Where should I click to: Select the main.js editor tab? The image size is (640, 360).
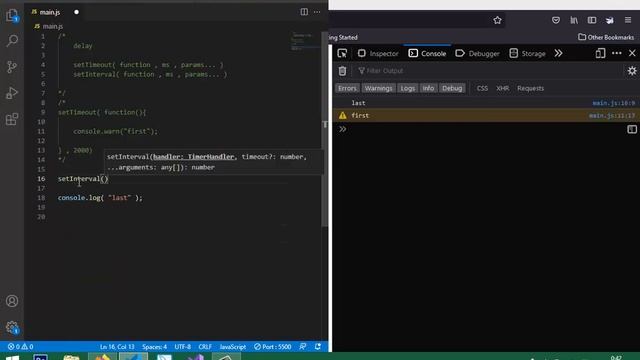(x=50, y=12)
